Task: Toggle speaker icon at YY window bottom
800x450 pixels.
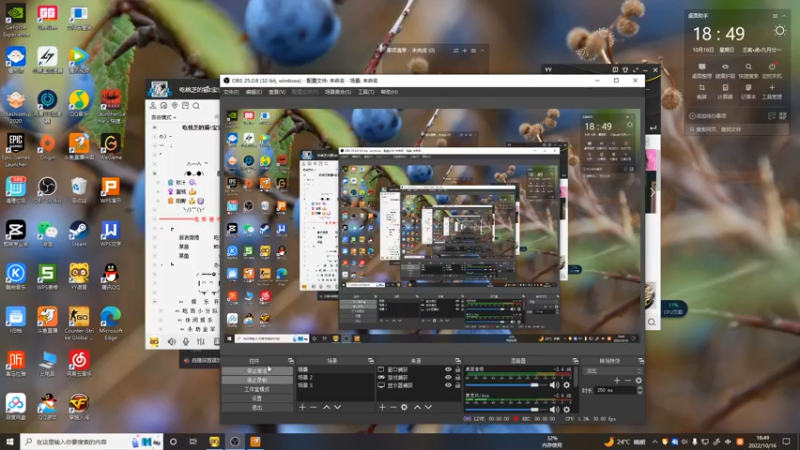Action: click(x=171, y=341)
